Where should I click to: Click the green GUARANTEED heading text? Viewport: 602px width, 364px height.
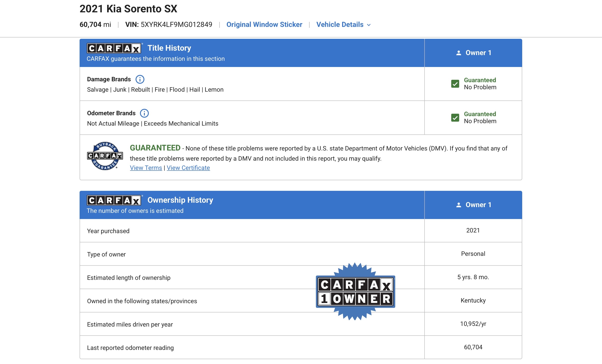[155, 148]
